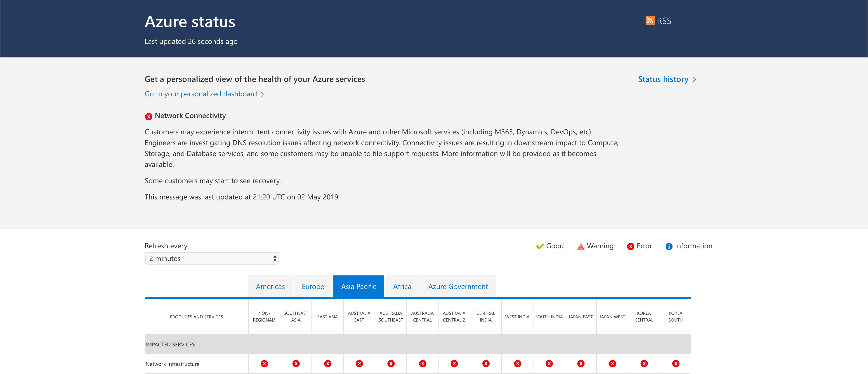Click Network Infrastructure error icon for Southeast Asia
The height and width of the screenshot is (374, 868).
[x=296, y=364]
